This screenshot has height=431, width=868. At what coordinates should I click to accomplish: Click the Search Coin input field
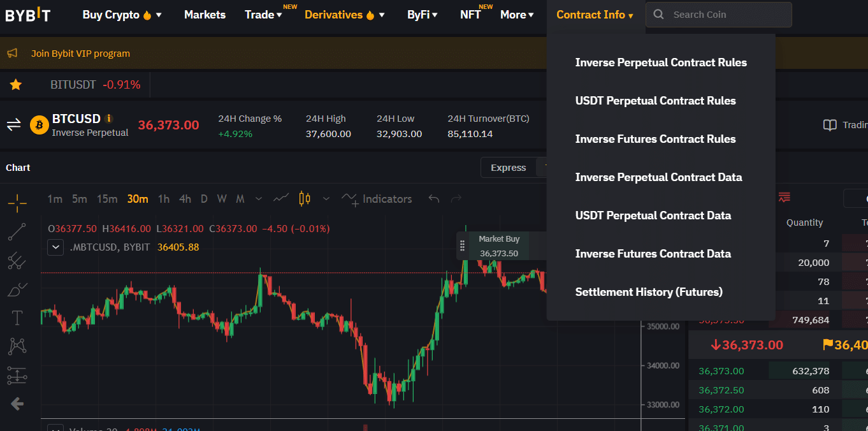pyautogui.click(x=719, y=15)
